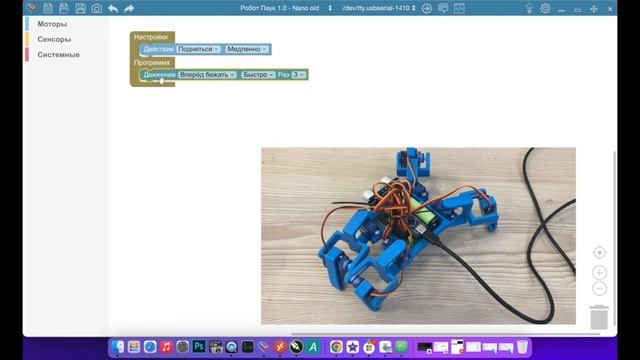Select the 'Настройки' setup block header
This screenshot has width=640, height=360.
(x=151, y=37)
